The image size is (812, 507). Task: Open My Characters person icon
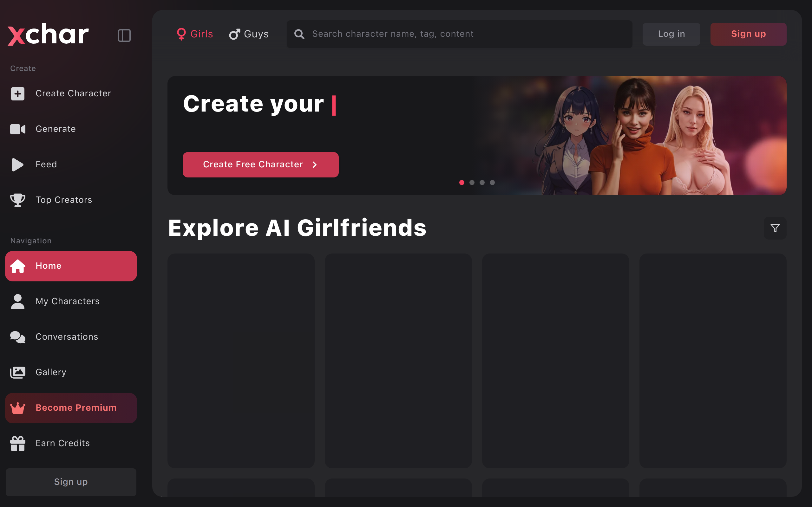[x=18, y=301]
